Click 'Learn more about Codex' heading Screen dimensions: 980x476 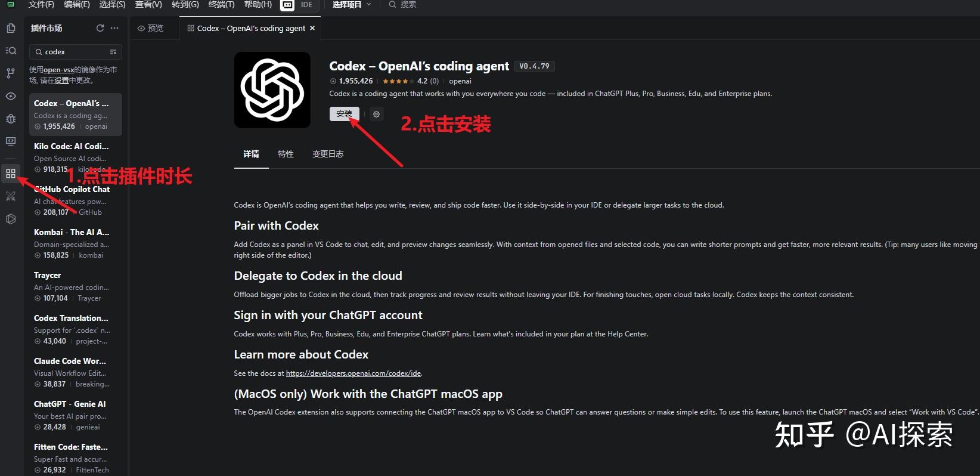coord(301,354)
